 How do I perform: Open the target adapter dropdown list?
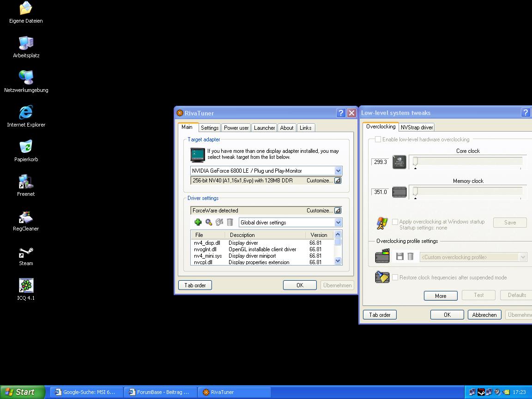(x=338, y=171)
